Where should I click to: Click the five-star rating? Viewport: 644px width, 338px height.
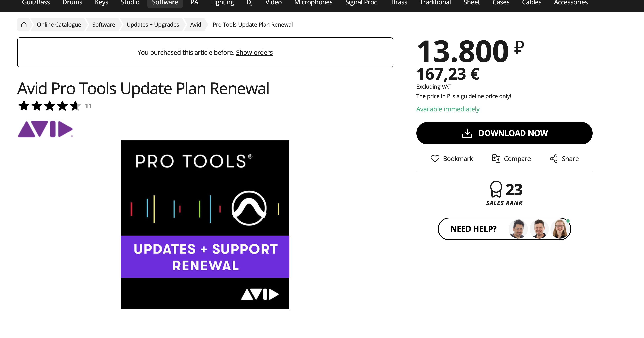point(49,106)
